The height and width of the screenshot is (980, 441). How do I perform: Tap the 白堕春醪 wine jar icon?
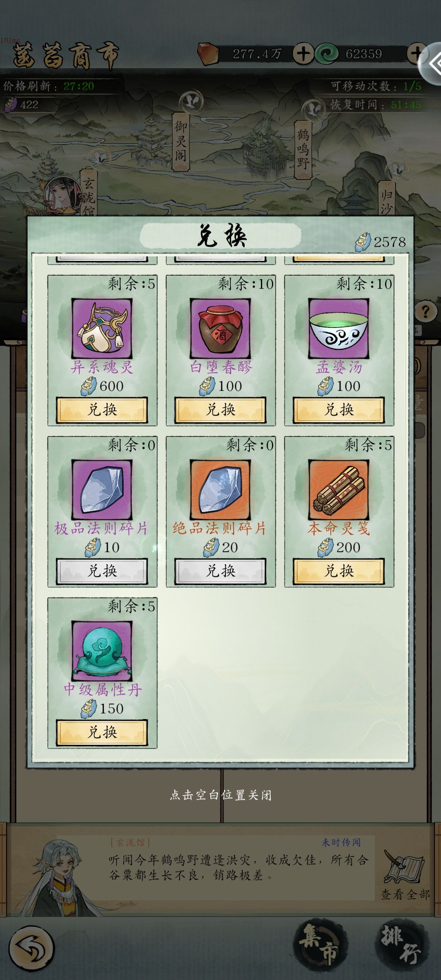220,328
